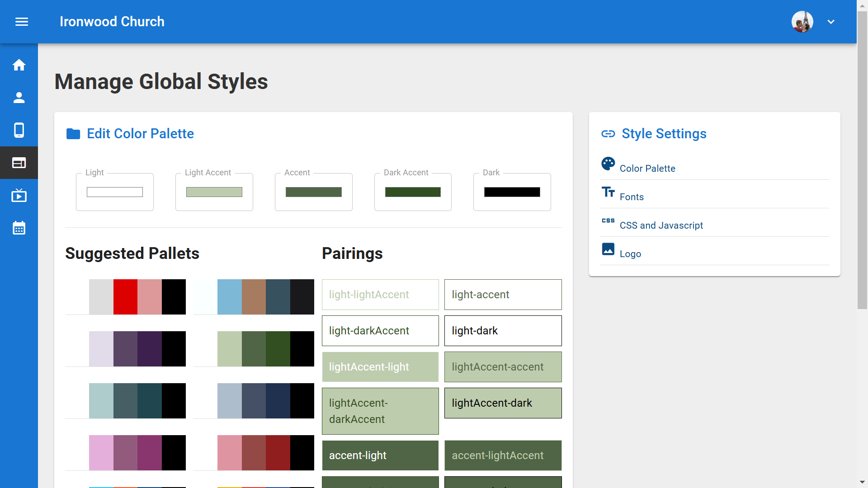The height and width of the screenshot is (488, 868).
Task: Open CSS and Javascript settings
Action: click(x=660, y=225)
